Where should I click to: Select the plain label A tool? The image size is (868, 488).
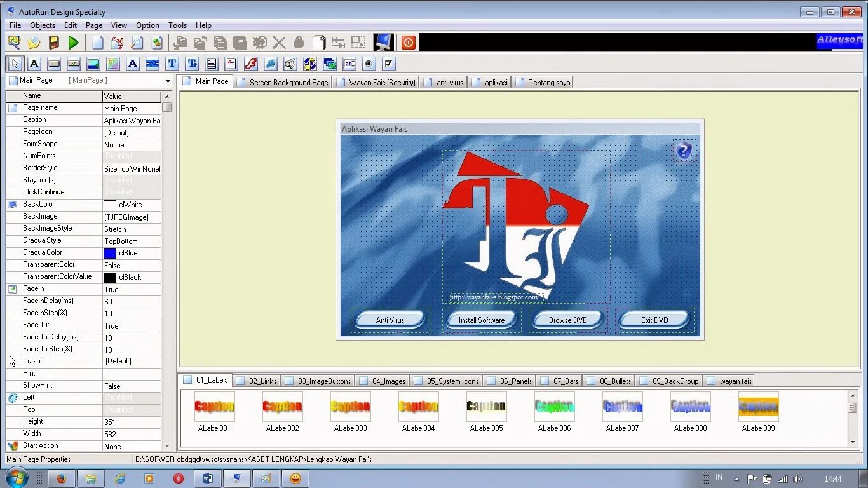pyautogui.click(x=34, y=64)
